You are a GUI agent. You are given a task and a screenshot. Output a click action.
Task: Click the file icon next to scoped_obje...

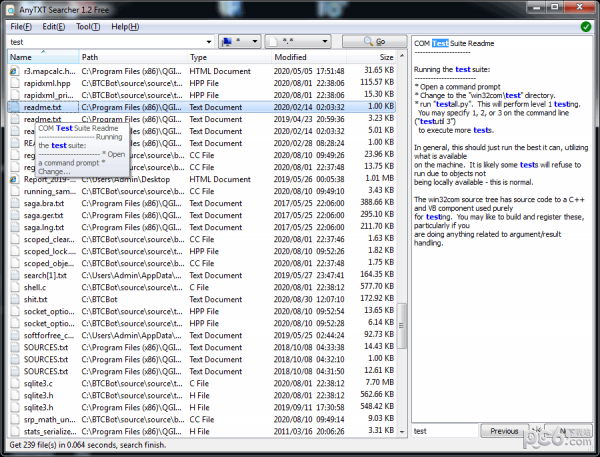click(15, 263)
